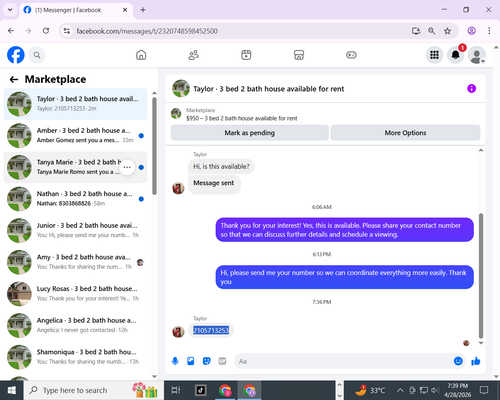Open the notifications bell
Viewport: 500px width, 400px height.
pos(456,55)
